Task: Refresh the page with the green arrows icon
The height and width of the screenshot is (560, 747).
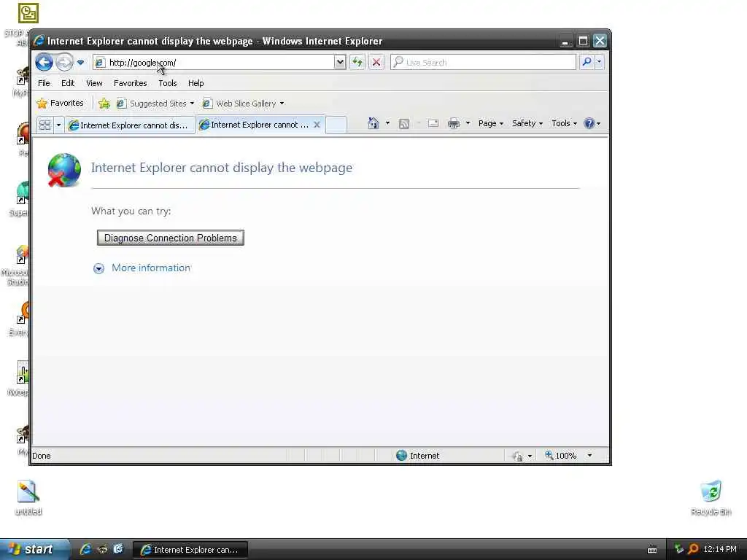Action: 357,62
